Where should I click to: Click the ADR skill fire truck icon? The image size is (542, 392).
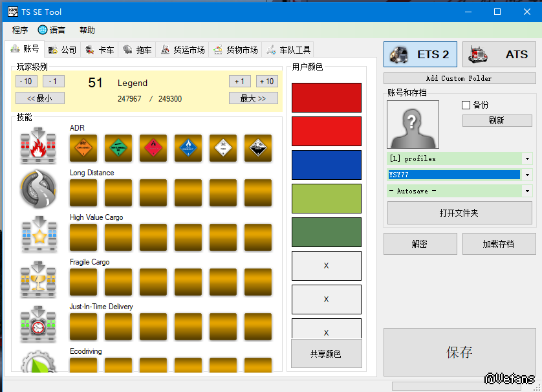click(38, 146)
